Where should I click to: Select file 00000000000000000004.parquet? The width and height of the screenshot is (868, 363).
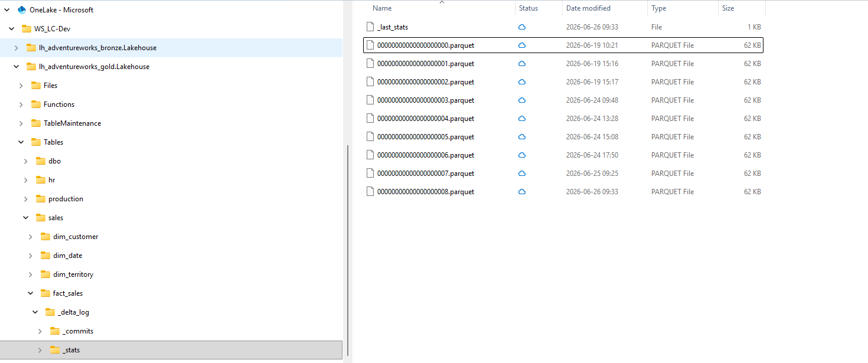pos(426,119)
